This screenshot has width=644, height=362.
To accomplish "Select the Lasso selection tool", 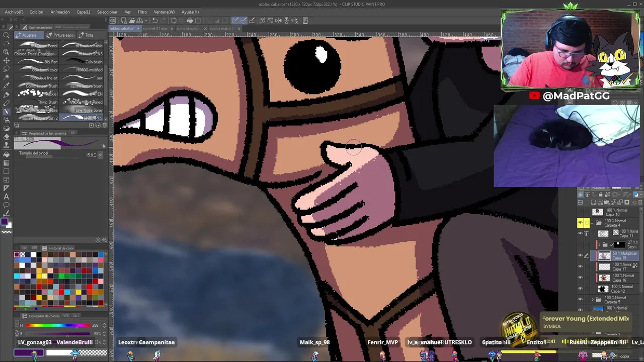I will pyautogui.click(x=7, y=69).
